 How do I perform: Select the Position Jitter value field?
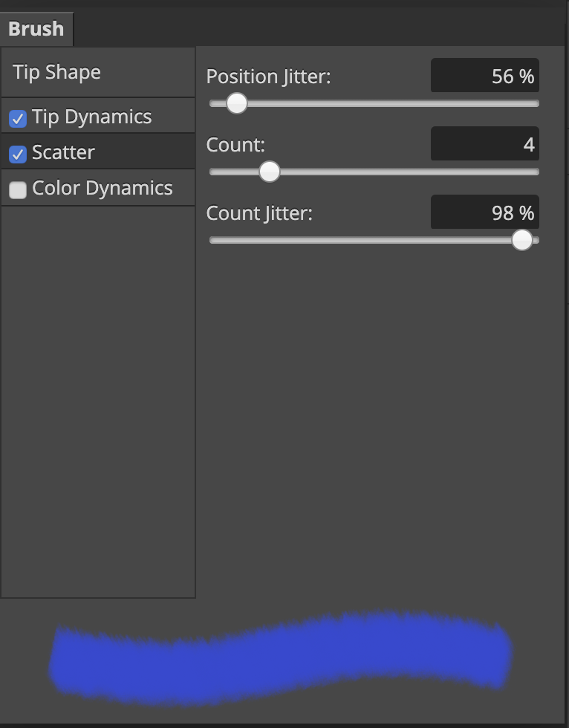484,75
